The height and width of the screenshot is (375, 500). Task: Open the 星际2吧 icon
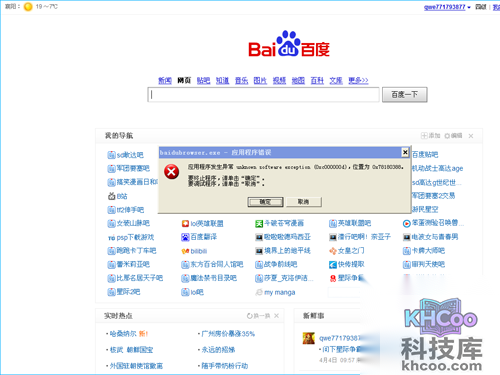[x=111, y=292]
